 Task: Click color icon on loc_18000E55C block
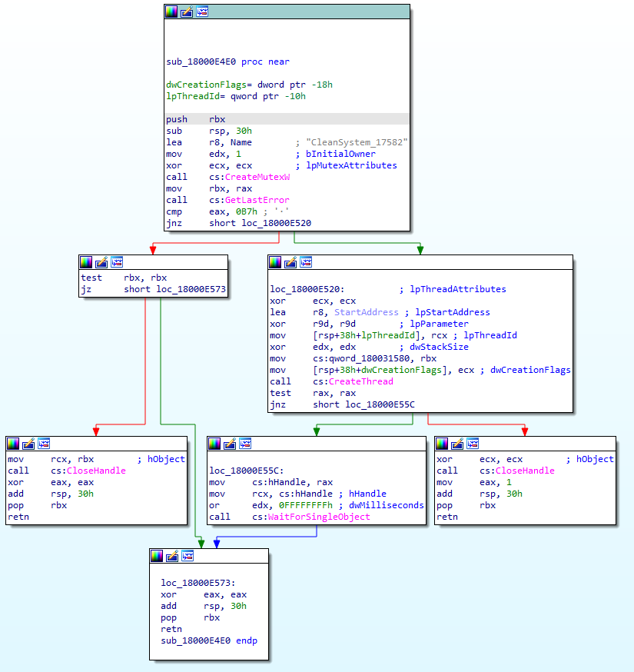214,444
